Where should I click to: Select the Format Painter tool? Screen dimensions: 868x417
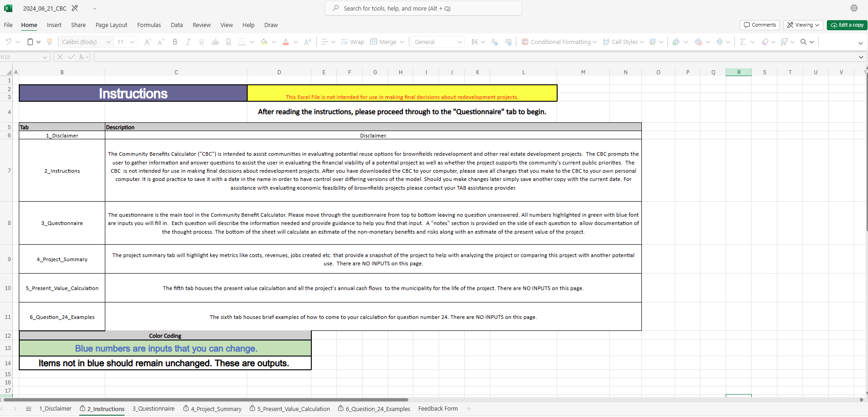(x=49, y=41)
